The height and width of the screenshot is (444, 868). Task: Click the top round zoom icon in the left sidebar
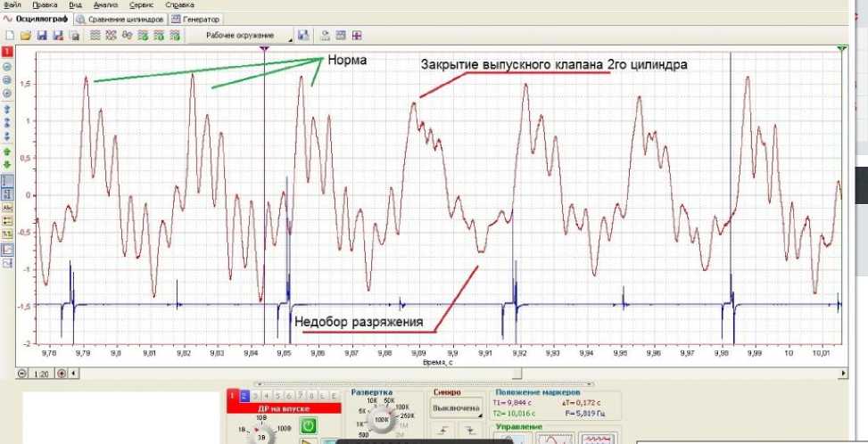tap(7, 66)
